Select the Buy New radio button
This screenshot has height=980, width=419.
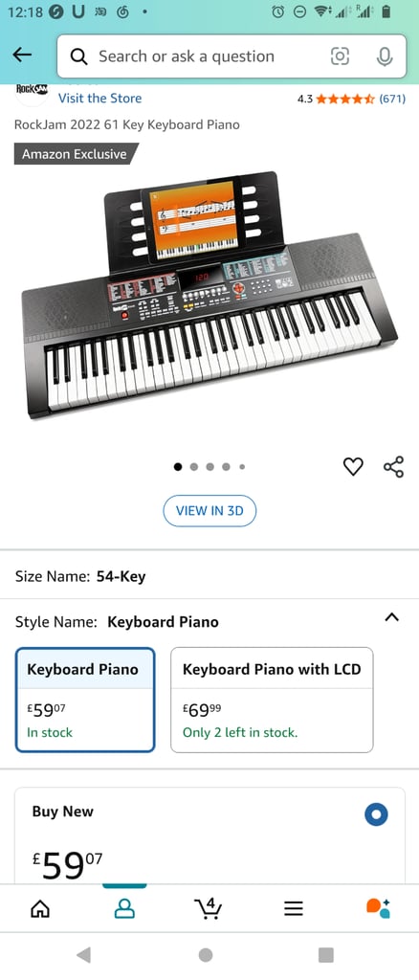[x=376, y=814]
